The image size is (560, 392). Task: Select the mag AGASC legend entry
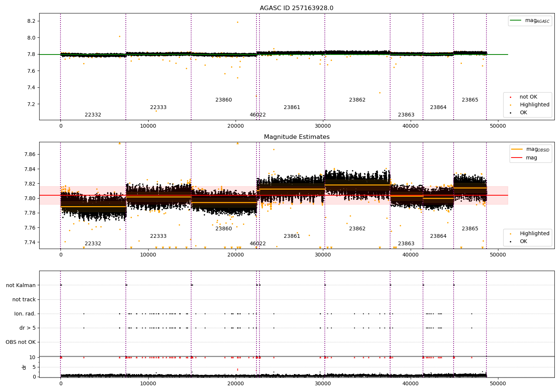coord(530,21)
